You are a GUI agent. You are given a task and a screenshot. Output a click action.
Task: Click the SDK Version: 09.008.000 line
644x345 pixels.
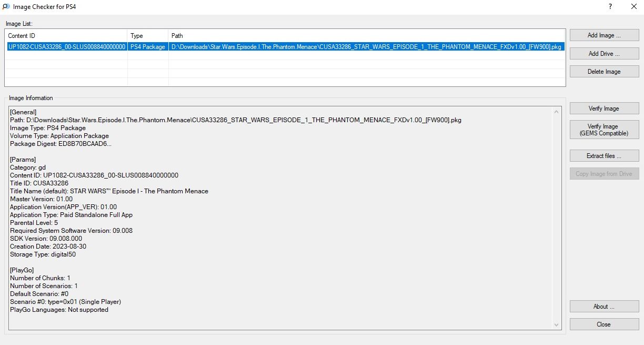click(x=46, y=238)
